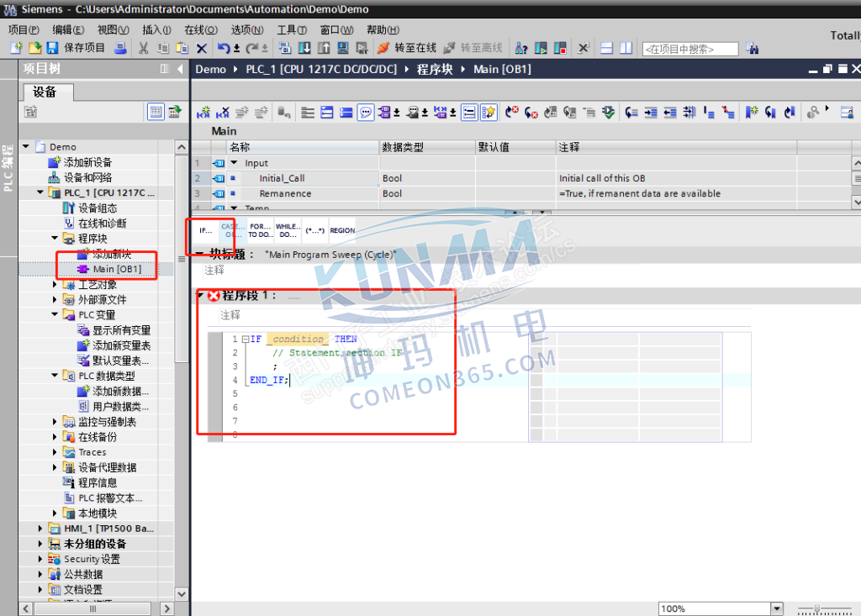This screenshot has width=861, height=616.
Task: Insert a FOR... TO DO.. loop template
Action: tap(260, 230)
